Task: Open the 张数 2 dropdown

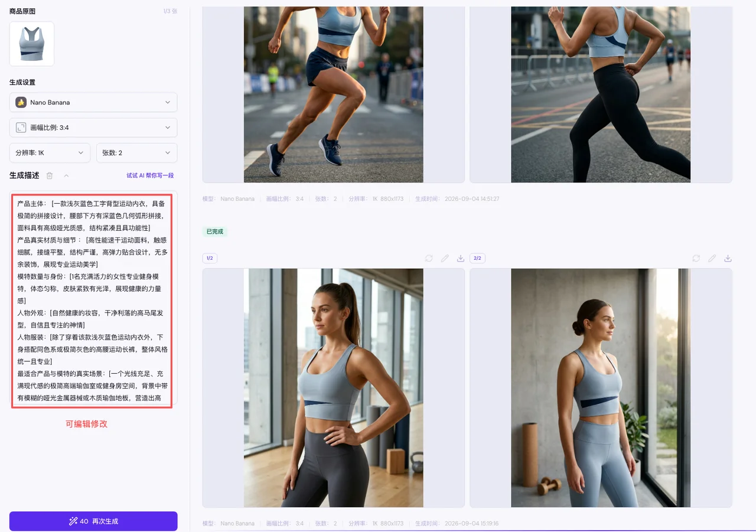Action: pos(137,153)
